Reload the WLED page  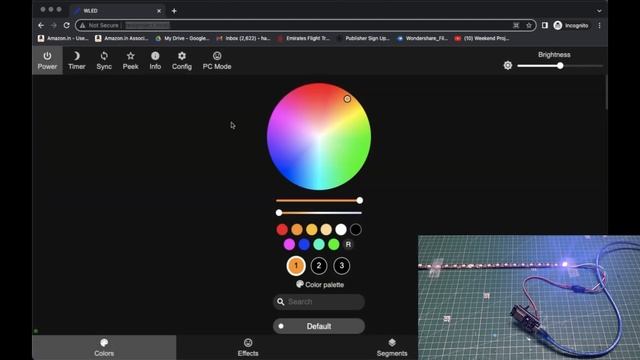[67, 25]
